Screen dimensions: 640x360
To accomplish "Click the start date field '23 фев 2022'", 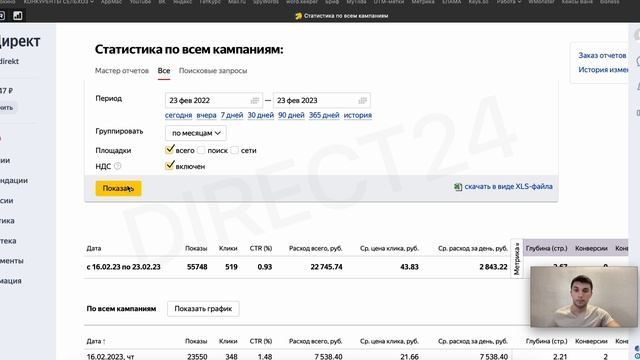I will click(x=213, y=100).
